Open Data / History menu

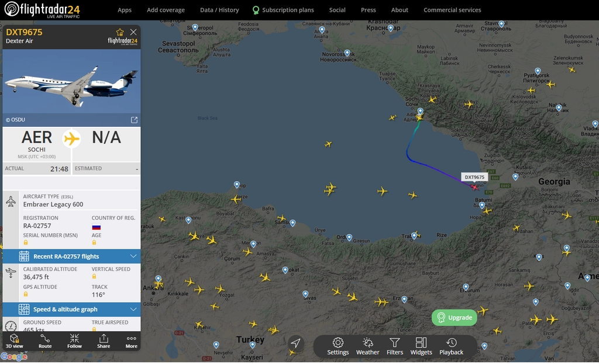[x=219, y=10]
